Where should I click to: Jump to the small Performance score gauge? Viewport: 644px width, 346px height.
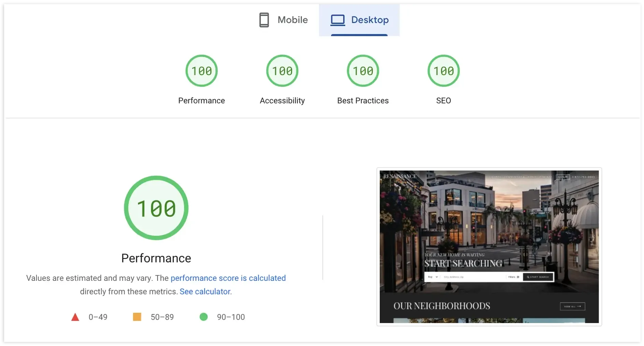click(201, 71)
